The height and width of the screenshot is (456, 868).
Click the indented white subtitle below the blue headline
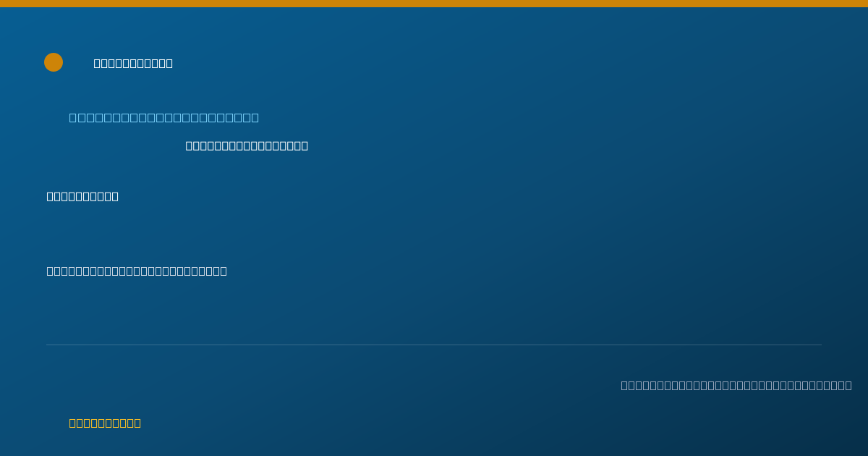click(247, 145)
